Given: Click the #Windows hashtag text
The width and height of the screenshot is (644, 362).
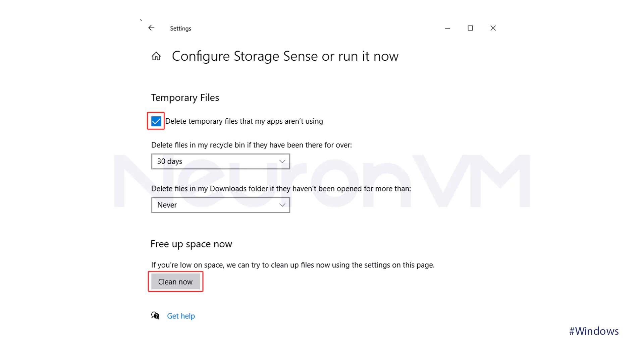Looking at the screenshot, I should (x=594, y=331).
